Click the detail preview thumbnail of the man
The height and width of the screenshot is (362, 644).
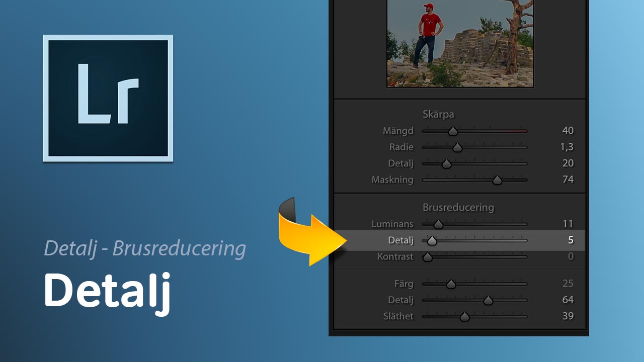point(460,43)
